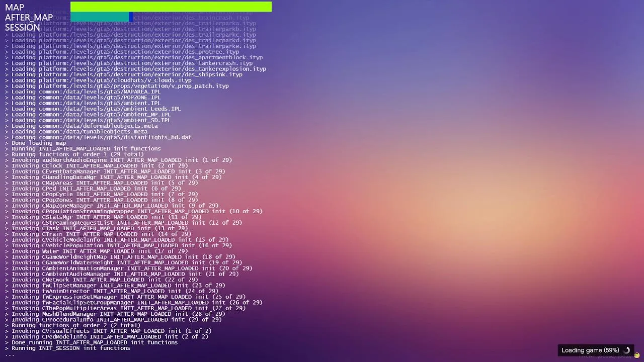The height and width of the screenshot is (362, 644).
Task: Click Running functions of order 2 line
Action: [x=73, y=325]
